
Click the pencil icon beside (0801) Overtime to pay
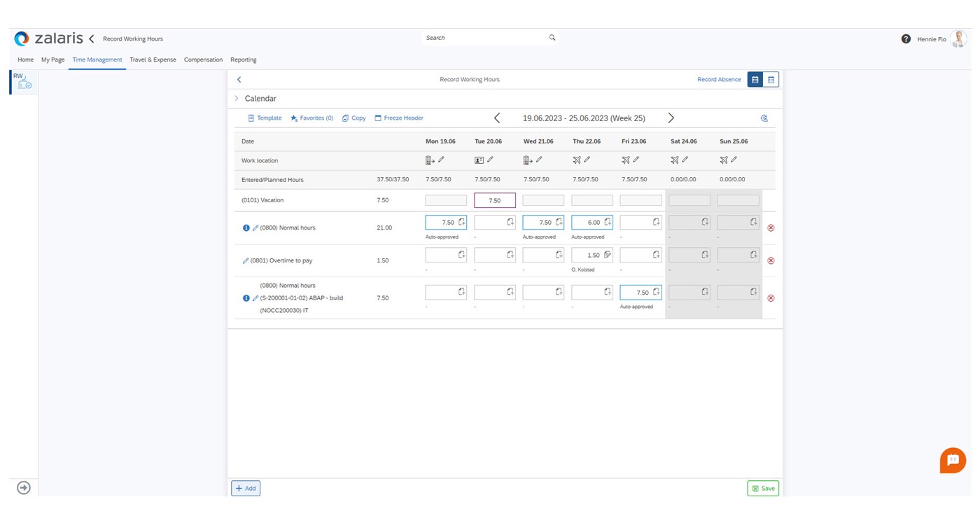pos(246,260)
